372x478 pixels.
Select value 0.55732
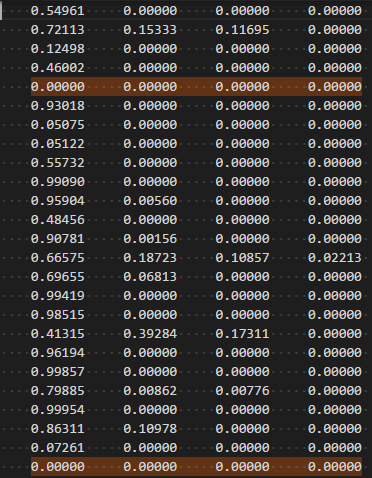click(x=58, y=163)
